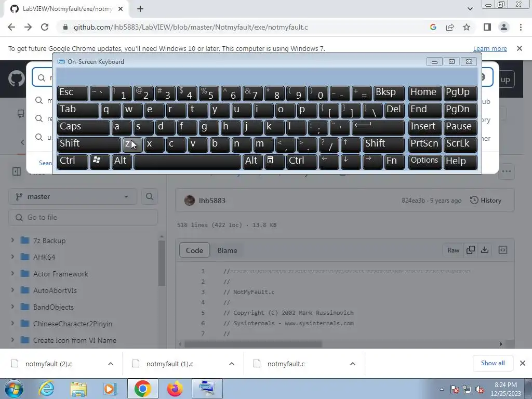Toggle the left Alt key
This screenshot has width=532, height=399.
122,162
